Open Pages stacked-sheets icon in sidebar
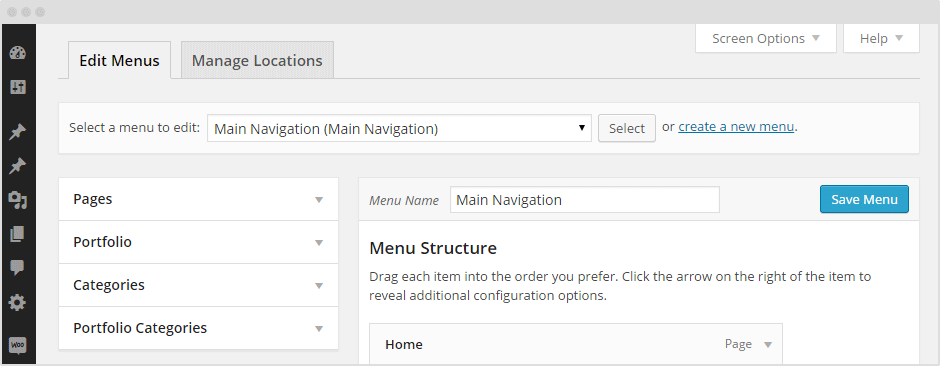Viewport: 940px width, 366px height. (x=18, y=234)
